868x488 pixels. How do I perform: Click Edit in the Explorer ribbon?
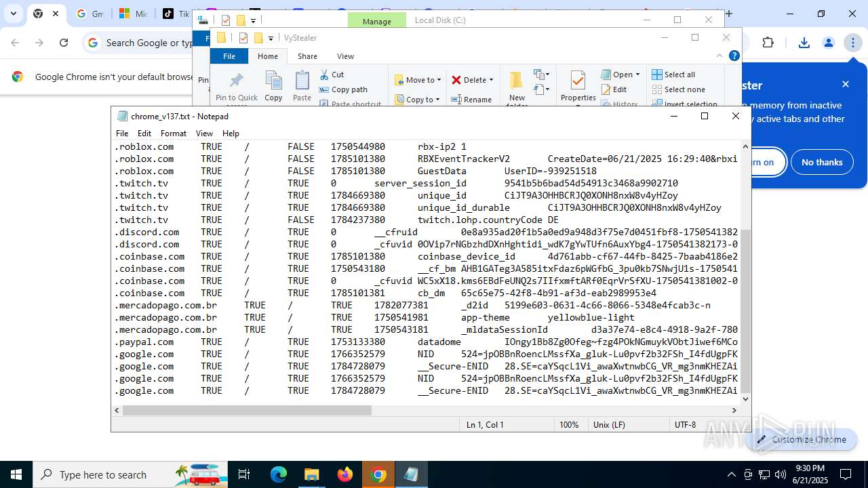coord(614,89)
